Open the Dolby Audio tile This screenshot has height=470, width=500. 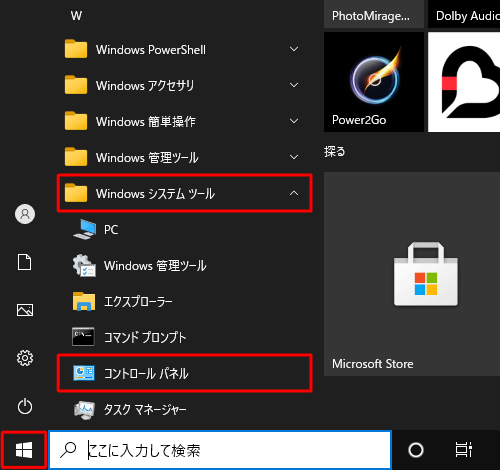pos(464,14)
